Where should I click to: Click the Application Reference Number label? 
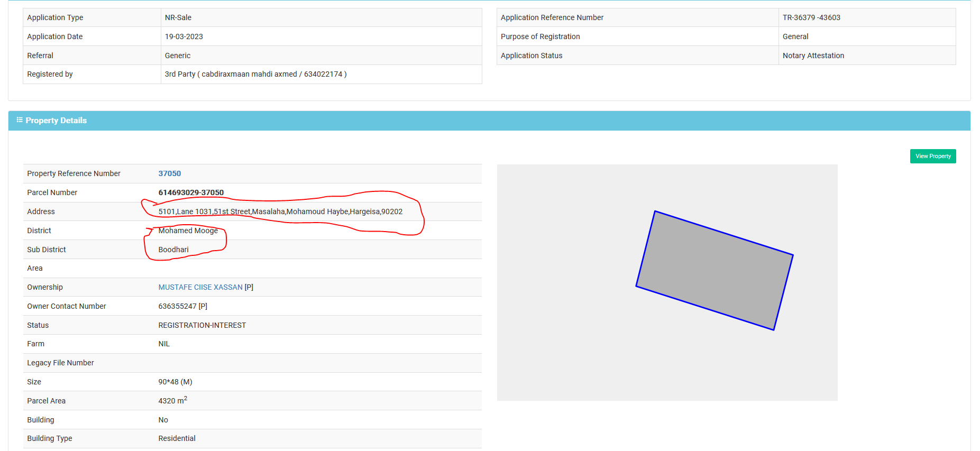click(552, 17)
